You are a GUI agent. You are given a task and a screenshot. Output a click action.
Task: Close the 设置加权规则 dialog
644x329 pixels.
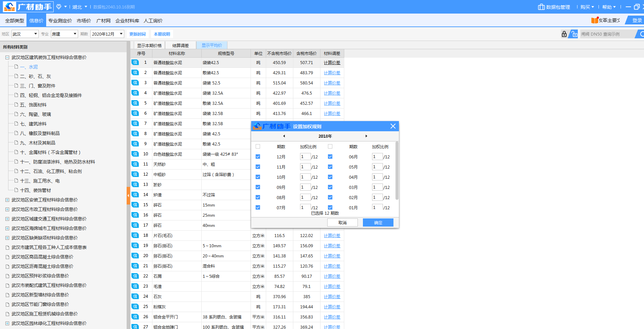click(393, 126)
